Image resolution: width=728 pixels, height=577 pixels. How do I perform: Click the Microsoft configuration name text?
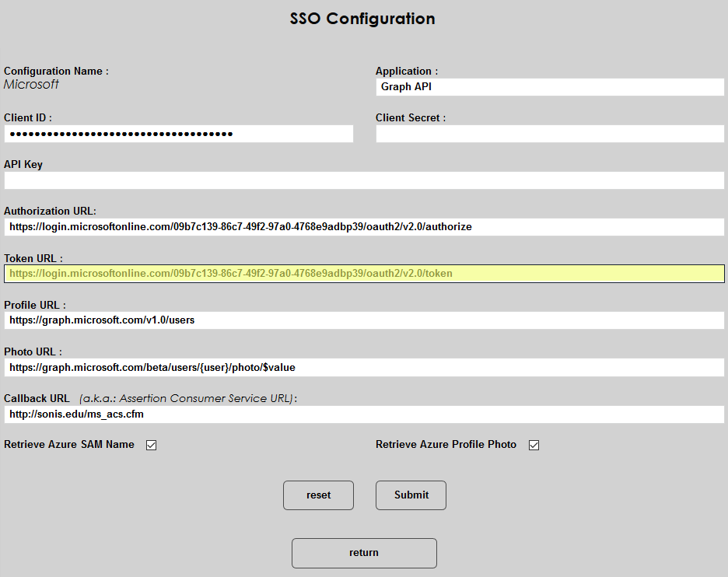click(x=31, y=85)
